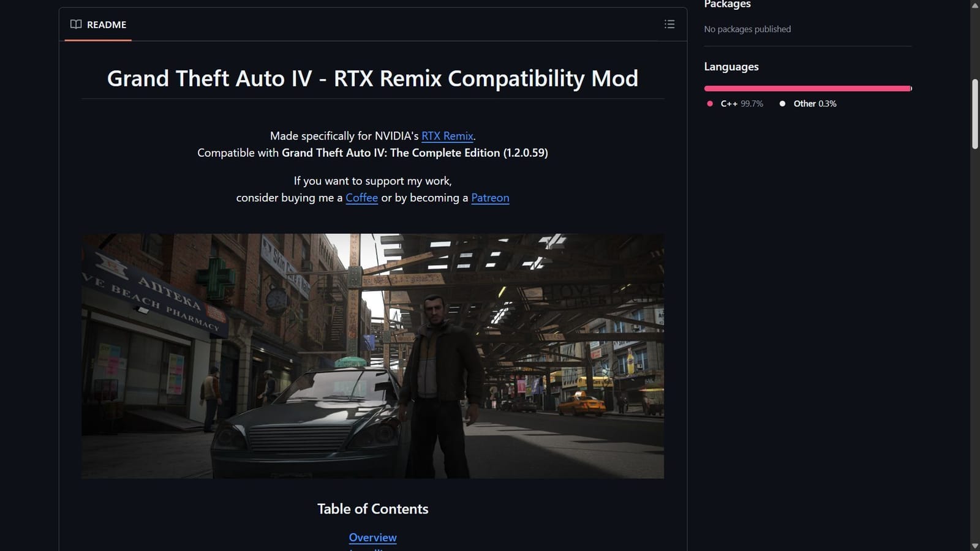Click the README book icon
The height and width of the screenshot is (551, 980).
pos(76,24)
